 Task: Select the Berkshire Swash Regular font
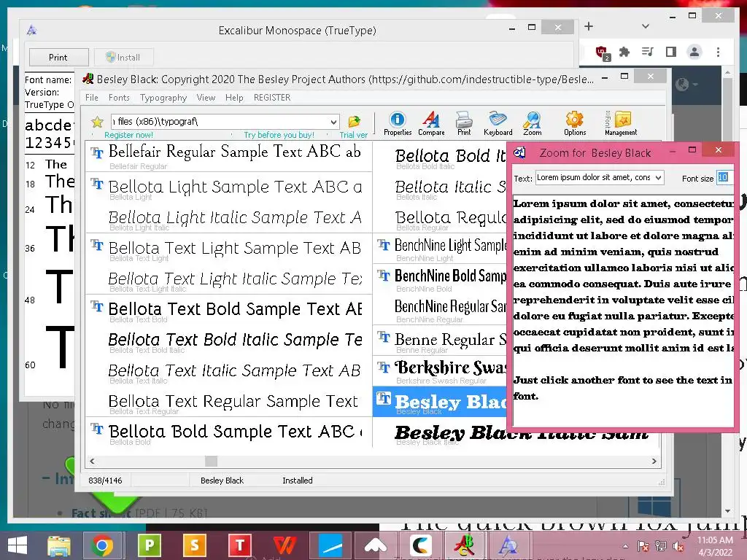pos(440,372)
